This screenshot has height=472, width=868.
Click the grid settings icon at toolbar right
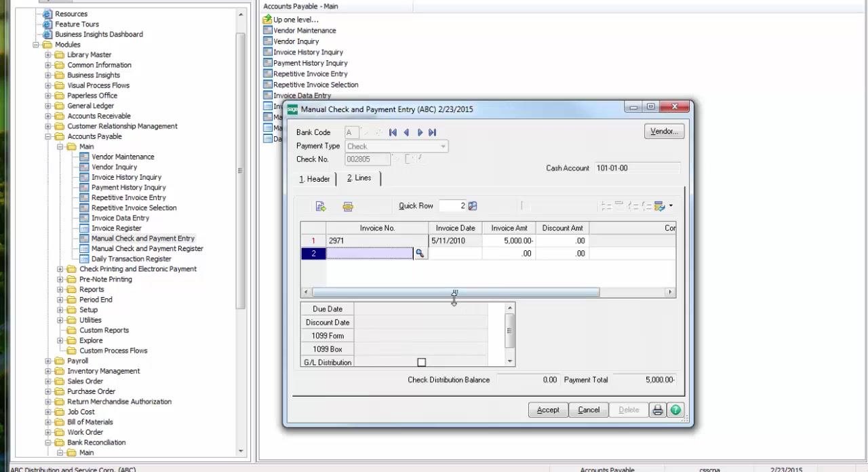pos(659,205)
